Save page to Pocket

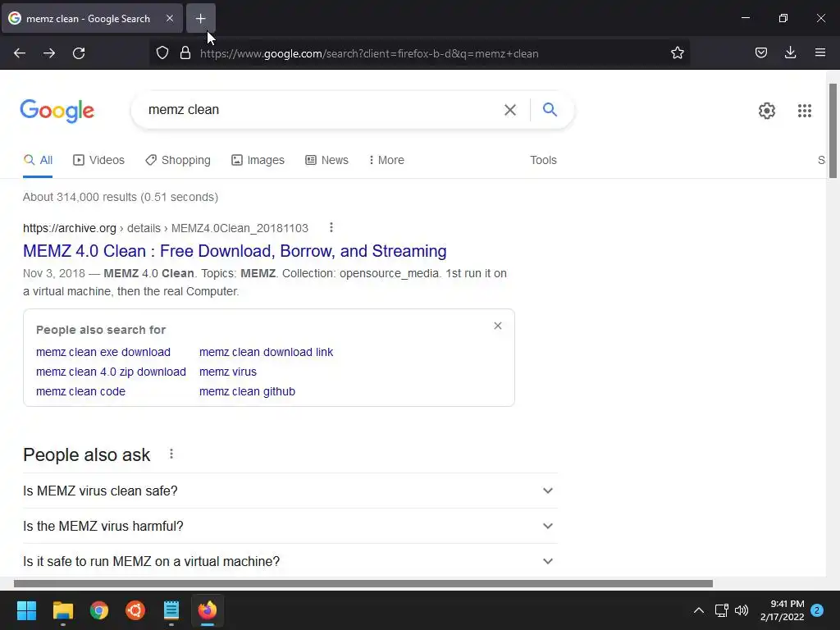(x=760, y=53)
